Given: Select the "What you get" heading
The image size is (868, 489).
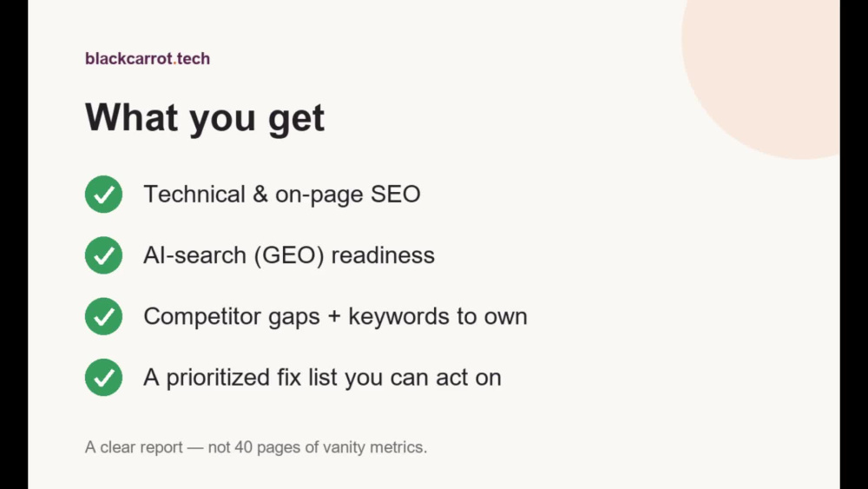Looking at the screenshot, I should [204, 117].
